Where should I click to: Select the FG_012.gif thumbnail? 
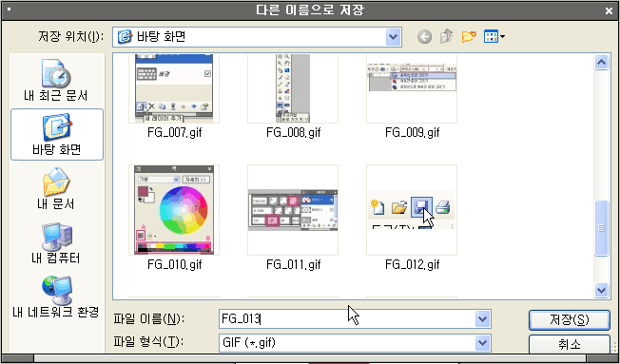(x=412, y=210)
